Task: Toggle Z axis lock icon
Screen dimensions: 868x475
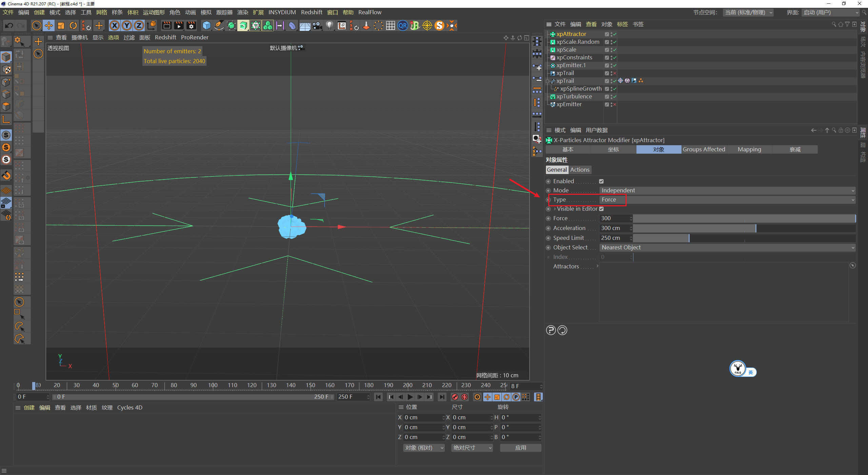Action: [139, 25]
